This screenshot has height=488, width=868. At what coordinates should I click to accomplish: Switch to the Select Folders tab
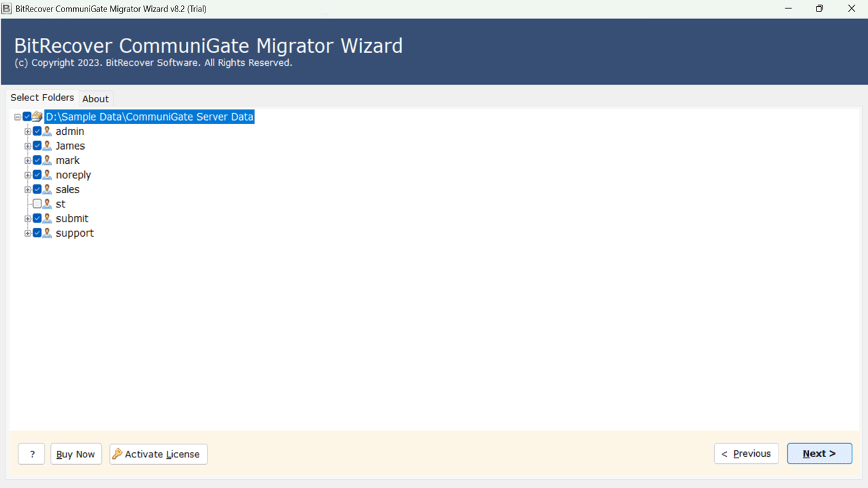tap(42, 98)
